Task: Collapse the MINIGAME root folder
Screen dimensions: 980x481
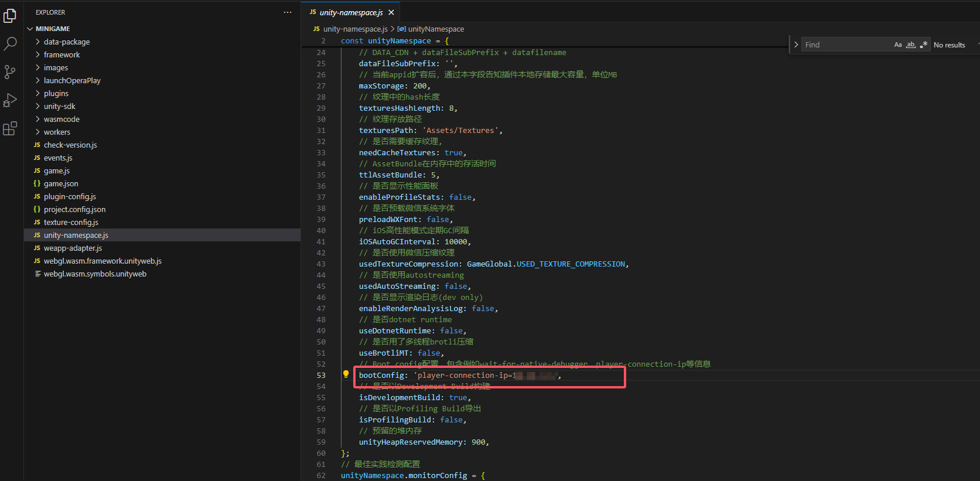Action: click(x=30, y=29)
